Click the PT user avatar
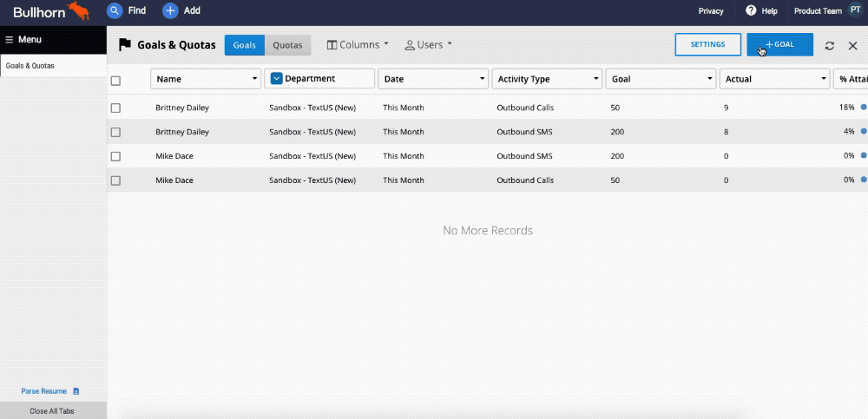Viewport: 868px width, 419px height. pos(855,11)
